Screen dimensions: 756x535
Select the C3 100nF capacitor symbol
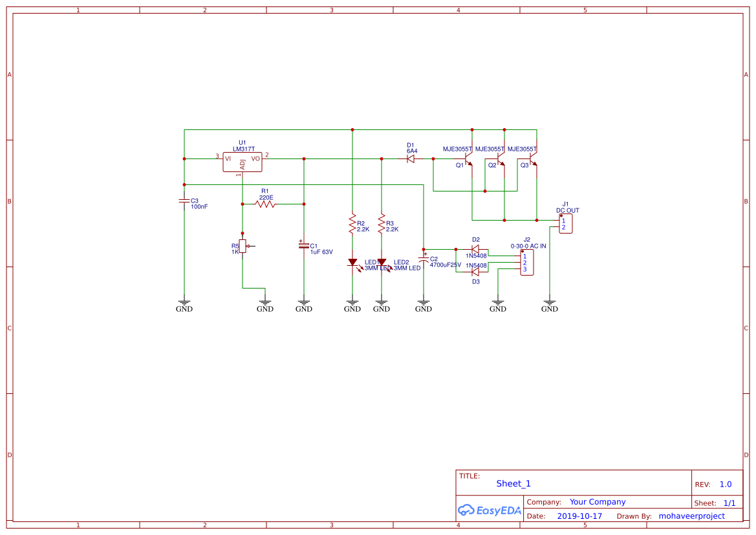point(184,201)
